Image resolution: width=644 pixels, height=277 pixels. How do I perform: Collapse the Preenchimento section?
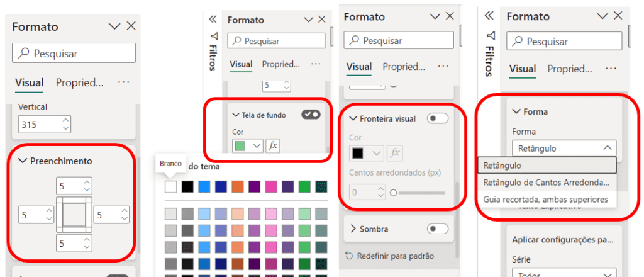(x=23, y=161)
